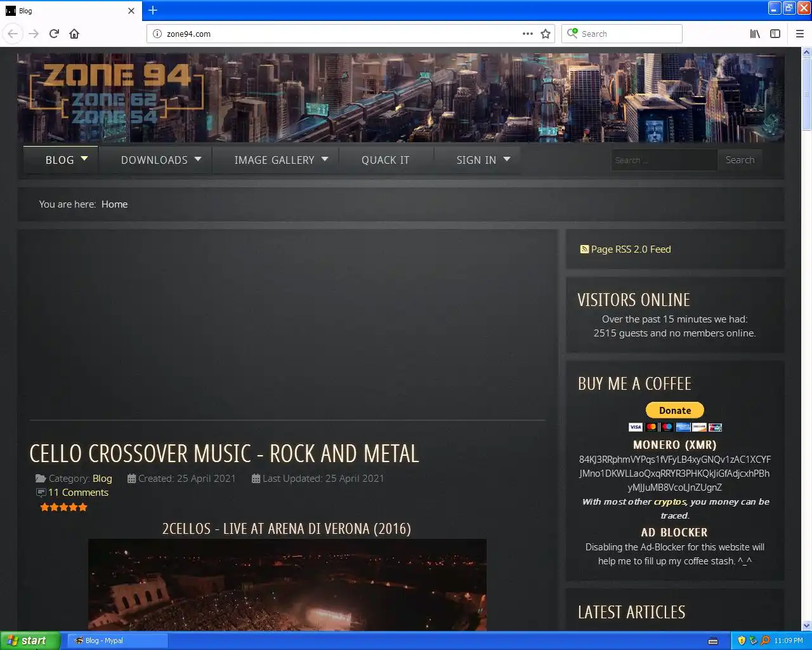Open the DOWNLOADS menu item
This screenshot has height=650, width=812.
[x=154, y=160]
